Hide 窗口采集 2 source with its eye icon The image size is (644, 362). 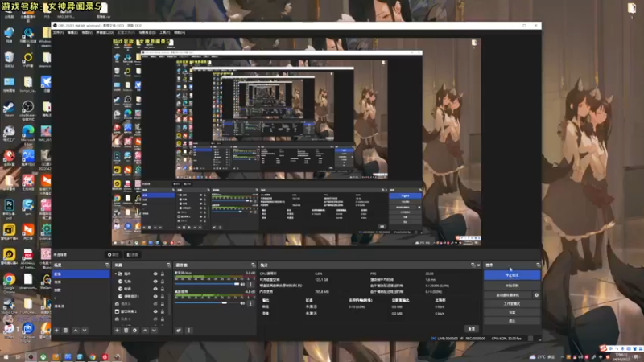[155, 311]
